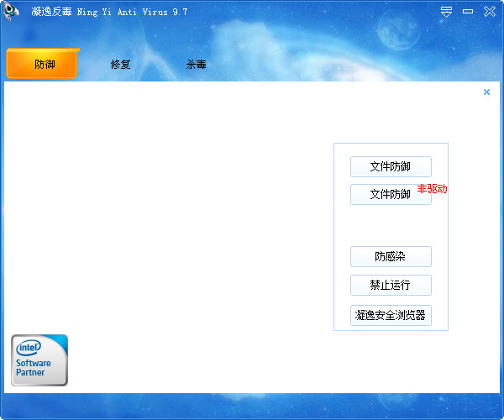Screen dimensions: 504x420
Task: Click the 禁止运行 button
Action: click(391, 285)
